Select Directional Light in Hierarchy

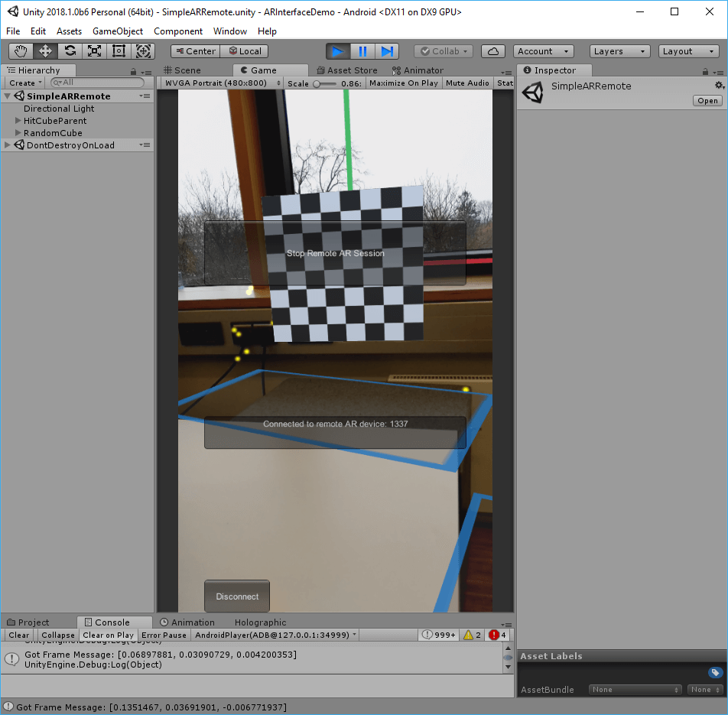59,109
